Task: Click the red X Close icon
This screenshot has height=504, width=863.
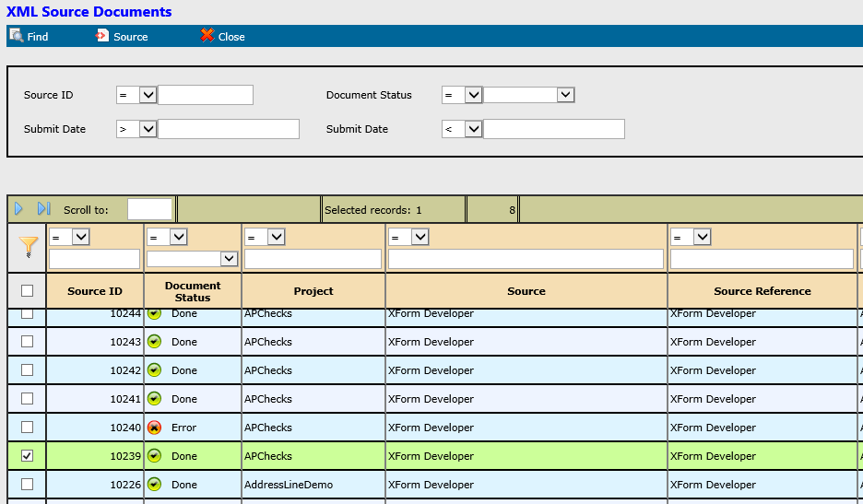Action: [207, 36]
